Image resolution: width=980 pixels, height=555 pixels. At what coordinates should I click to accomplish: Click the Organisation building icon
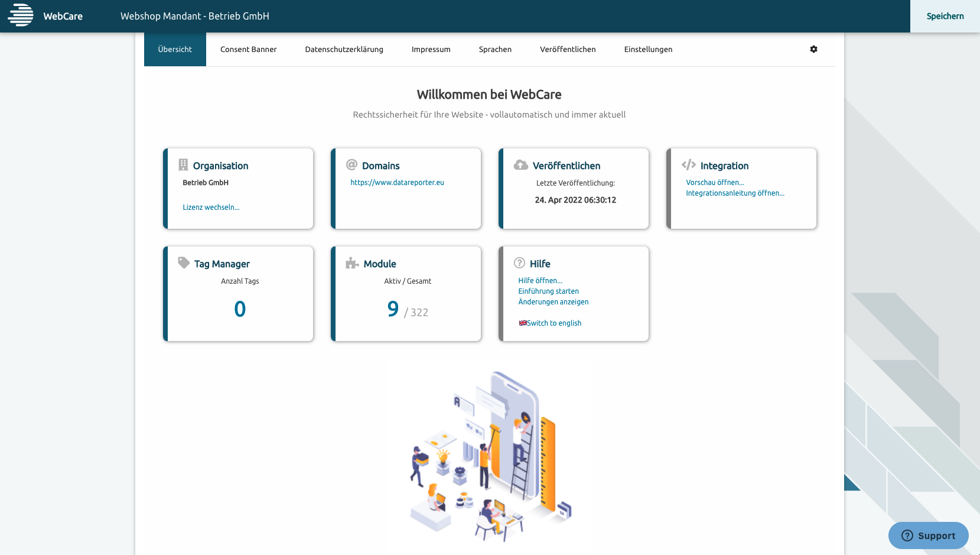click(183, 165)
